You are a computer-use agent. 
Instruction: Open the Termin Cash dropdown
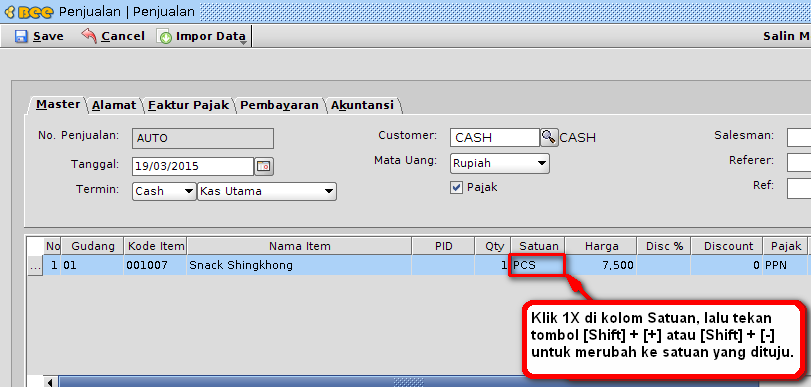[x=164, y=191]
